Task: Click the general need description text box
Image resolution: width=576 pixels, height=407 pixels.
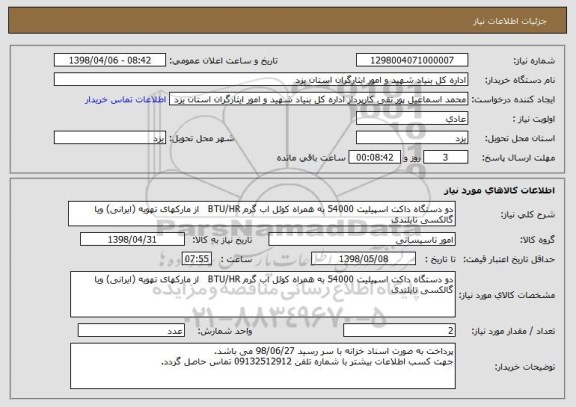Action: tap(262, 214)
